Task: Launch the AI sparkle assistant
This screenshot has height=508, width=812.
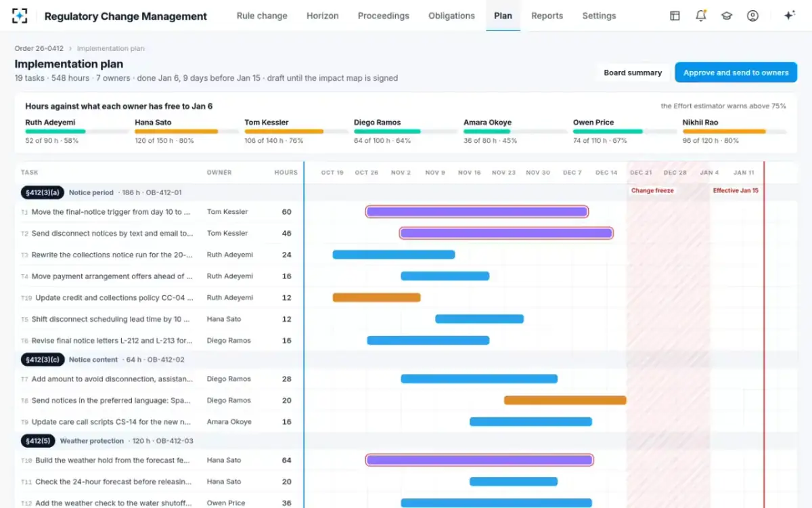Action: [x=789, y=16]
